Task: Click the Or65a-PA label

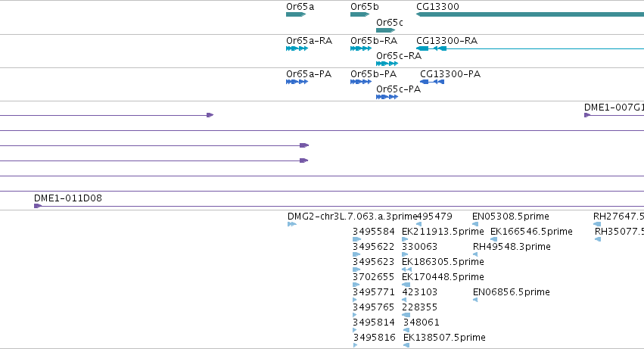Action: click(x=309, y=74)
